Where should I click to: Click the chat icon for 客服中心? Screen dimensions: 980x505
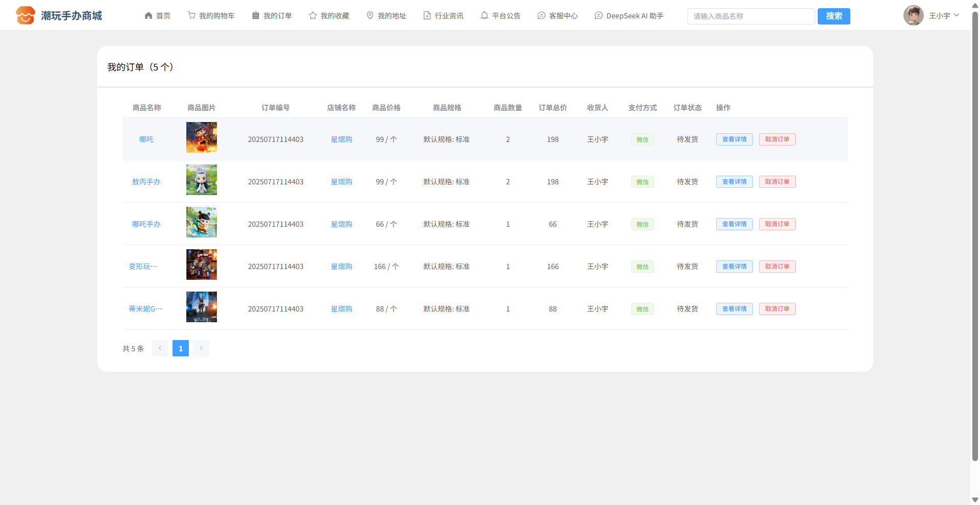(542, 15)
